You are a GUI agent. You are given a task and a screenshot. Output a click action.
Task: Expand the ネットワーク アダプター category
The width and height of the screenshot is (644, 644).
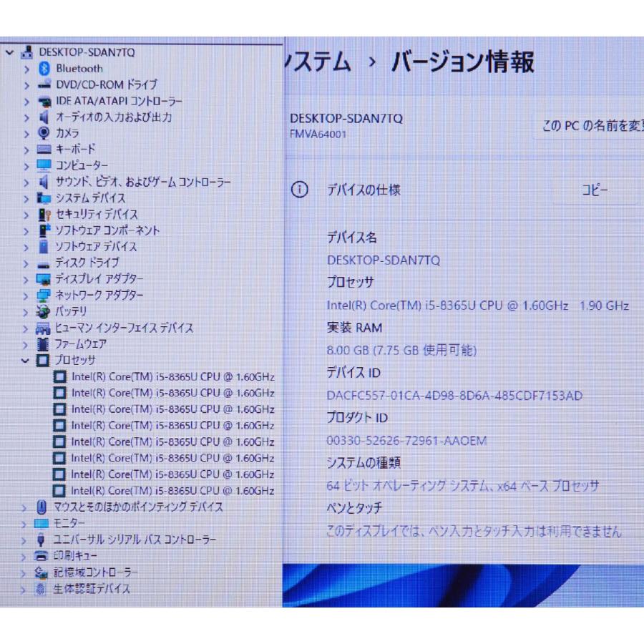pos(26,296)
